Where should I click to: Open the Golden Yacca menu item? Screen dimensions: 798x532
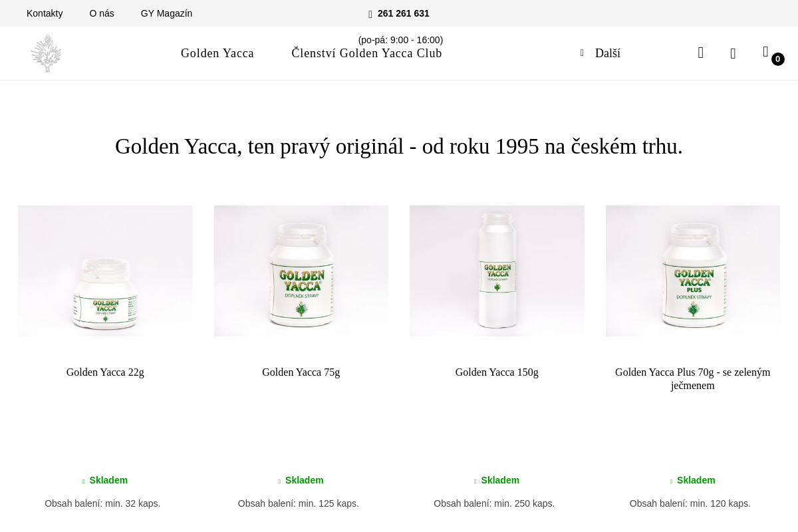point(217,53)
